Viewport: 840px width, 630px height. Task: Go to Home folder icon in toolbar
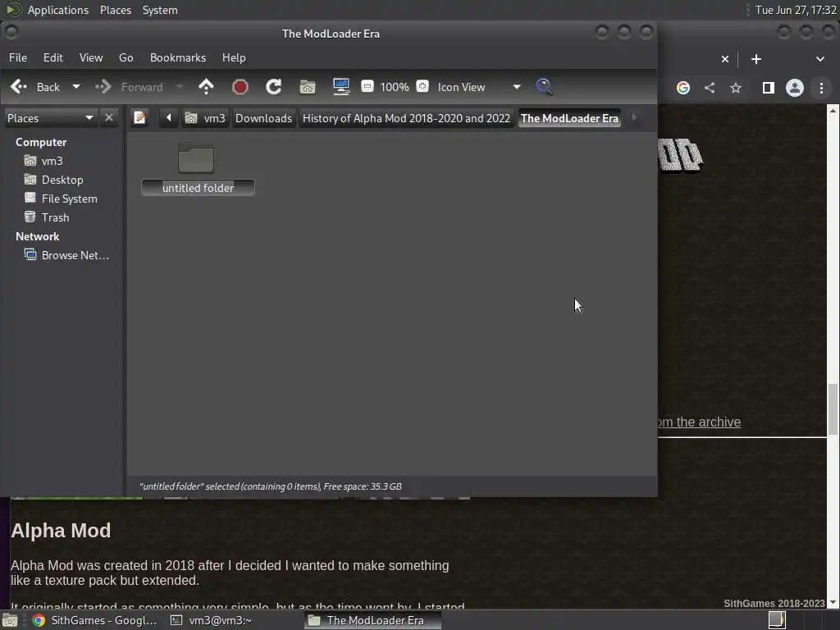tap(308, 87)
